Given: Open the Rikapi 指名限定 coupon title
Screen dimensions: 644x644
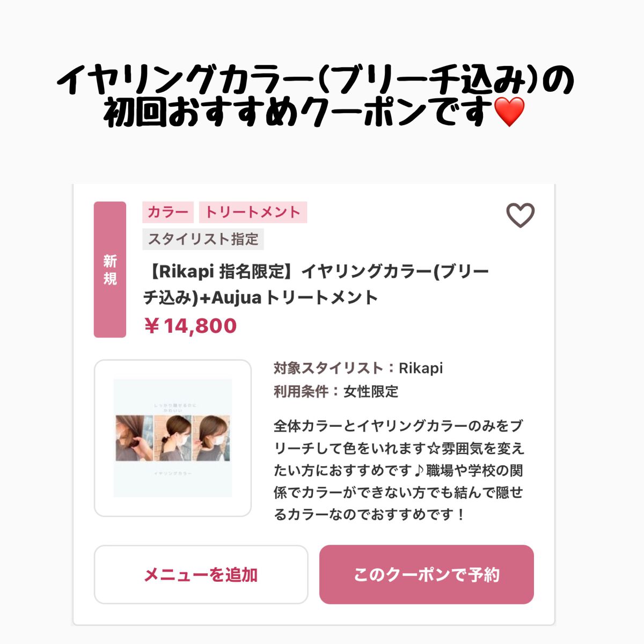Looking at the screenshot, I should (x=316, y=284).
